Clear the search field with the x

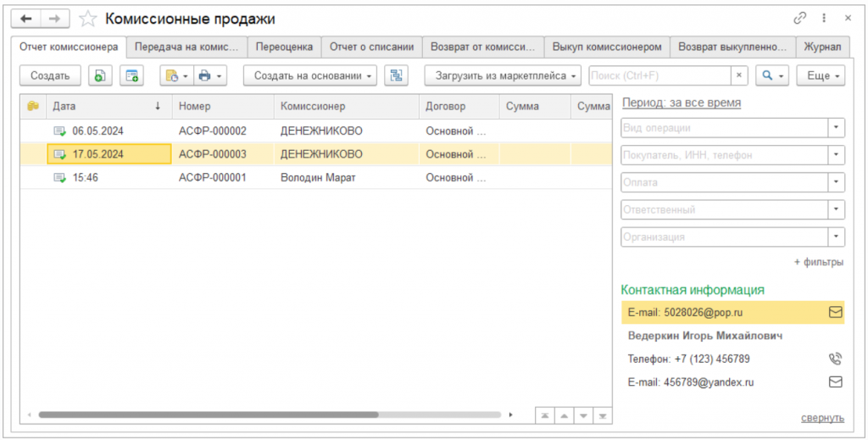coord(739,75)
